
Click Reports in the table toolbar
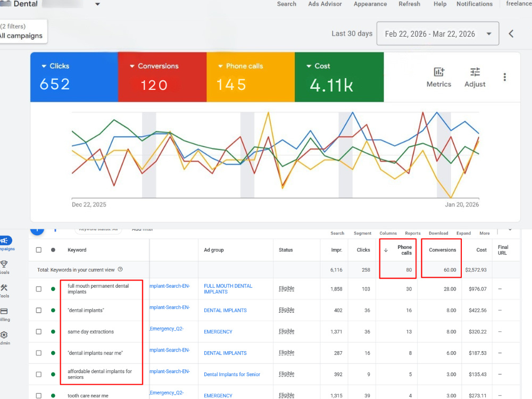click(413, 233)
